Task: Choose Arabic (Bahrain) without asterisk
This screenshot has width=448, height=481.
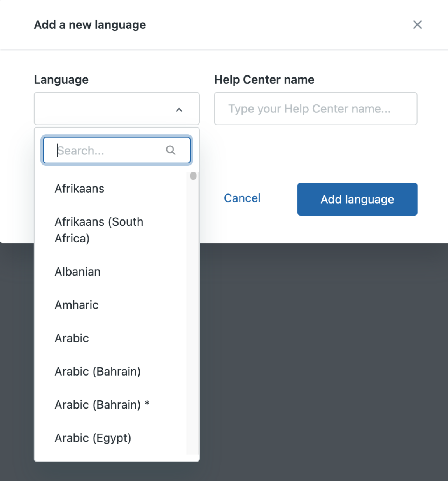Action: [98, 372]
